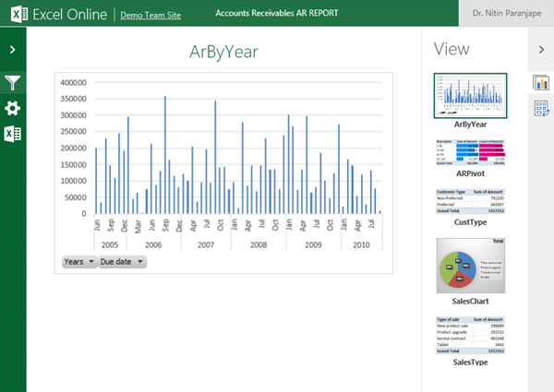The image size is (554, 392).
Task: Click the ARPivot caption label
Action: tap(470, 173)
